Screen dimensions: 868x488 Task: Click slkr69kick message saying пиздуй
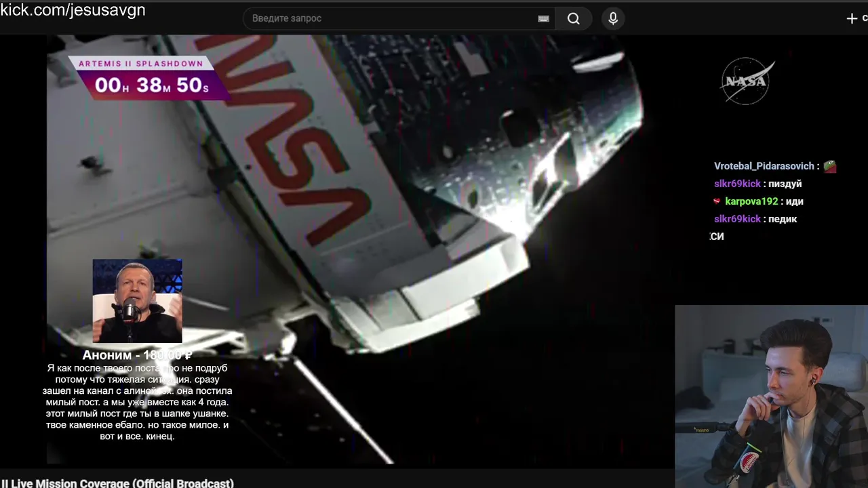point(757,184)
